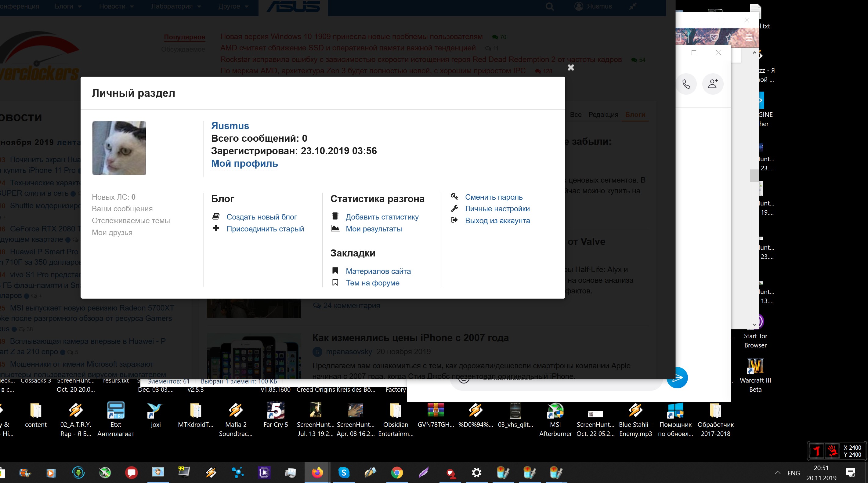The image size is (868, 483).
Task: Open Firefox from the taskbar
Action: 317,473
